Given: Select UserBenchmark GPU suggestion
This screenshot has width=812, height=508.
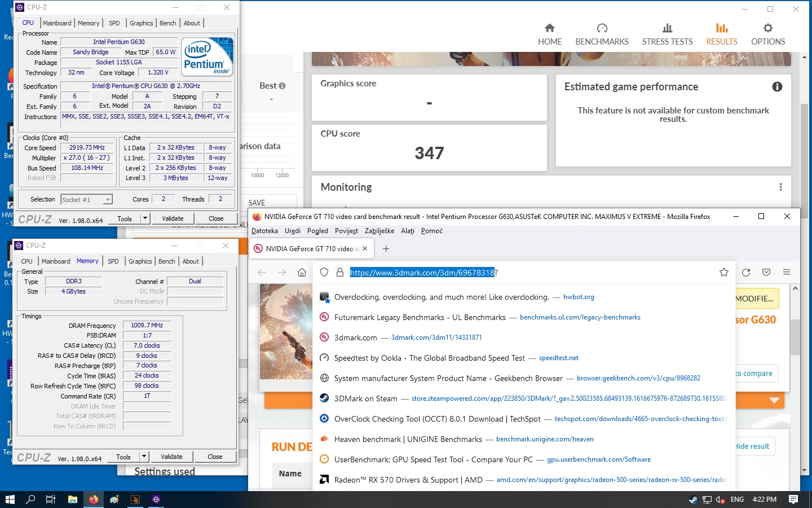Looking at the screenshot, I should pyautogui.click(x=524, y=459).
